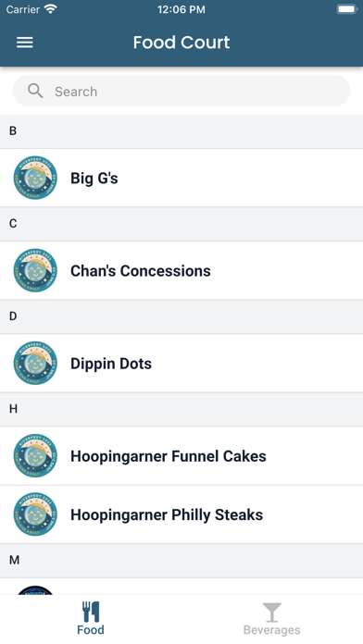Click the Food Court header title
Image resolution: width=363 pixels, height=644 pixels.
tap(181, 43)
